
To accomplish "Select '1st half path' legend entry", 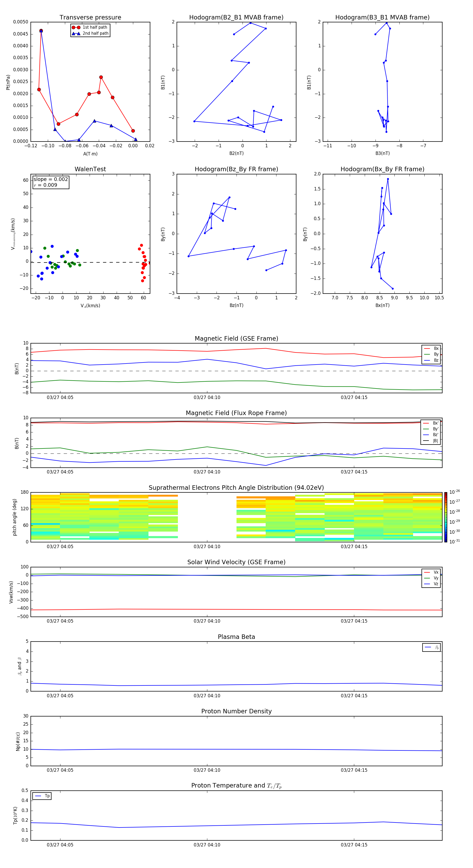I will [x=90, y=27].
